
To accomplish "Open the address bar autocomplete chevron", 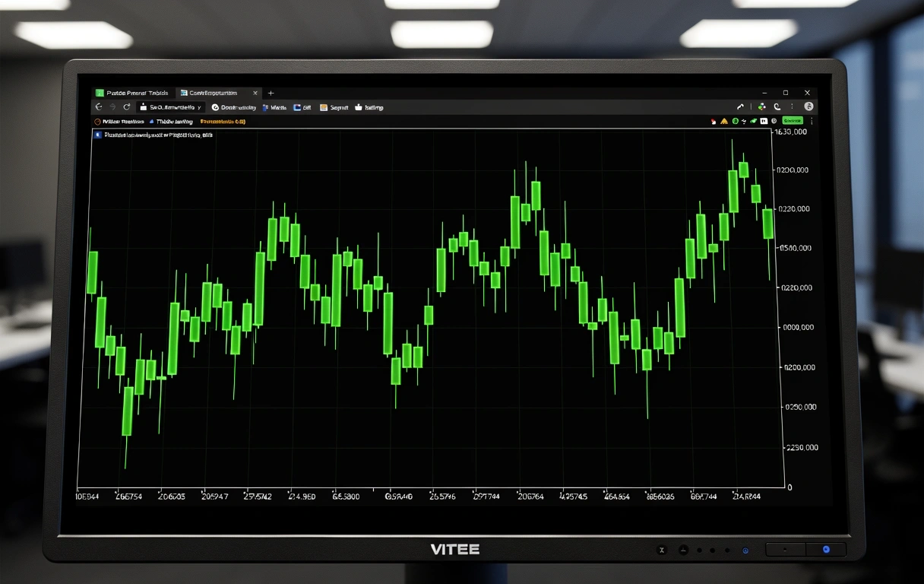I will pos(201,106).
